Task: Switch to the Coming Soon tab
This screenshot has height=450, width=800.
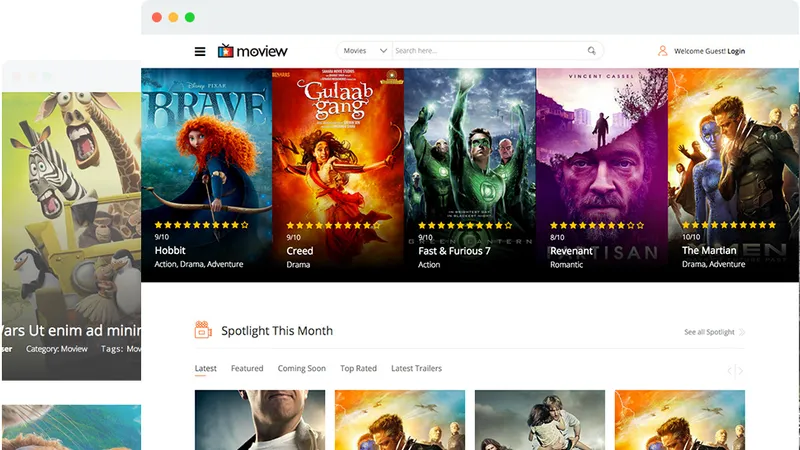Action: click(x=302, y=368)
